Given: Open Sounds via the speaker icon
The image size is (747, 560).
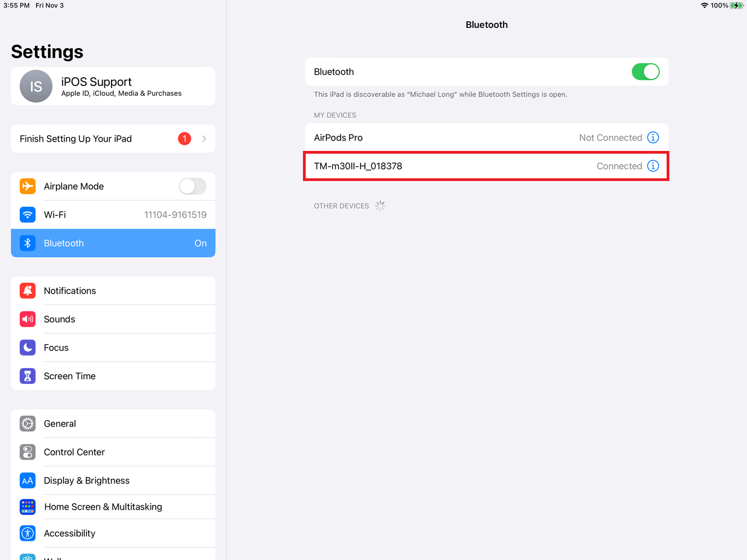Looking at the screenshot, I should click(27, 319).
